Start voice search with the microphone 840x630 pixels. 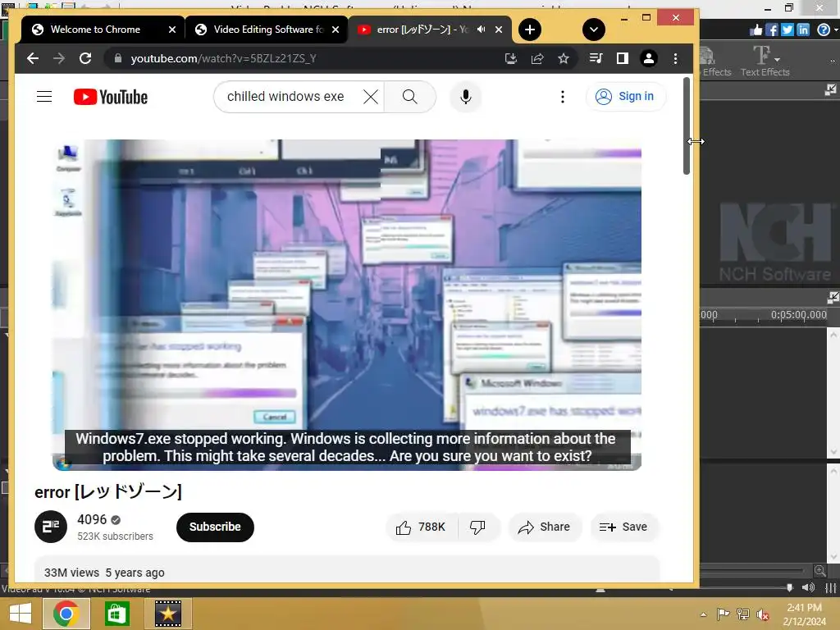point(466,97)
